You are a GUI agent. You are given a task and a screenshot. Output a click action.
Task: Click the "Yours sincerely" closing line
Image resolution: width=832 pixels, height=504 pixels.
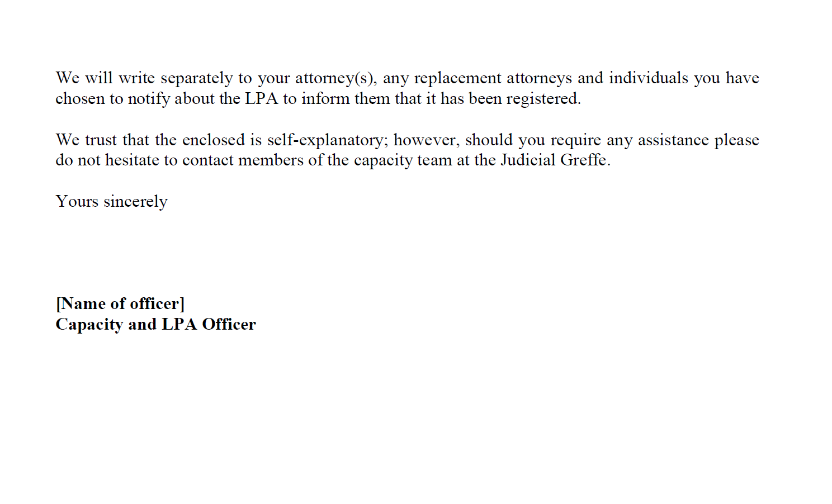click(111, 202)
